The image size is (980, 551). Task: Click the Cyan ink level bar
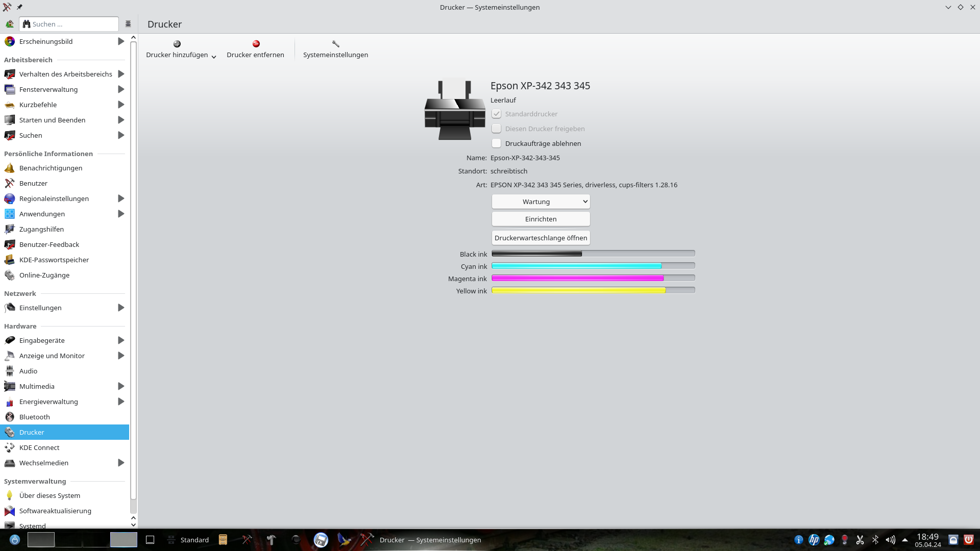[593, 266]
